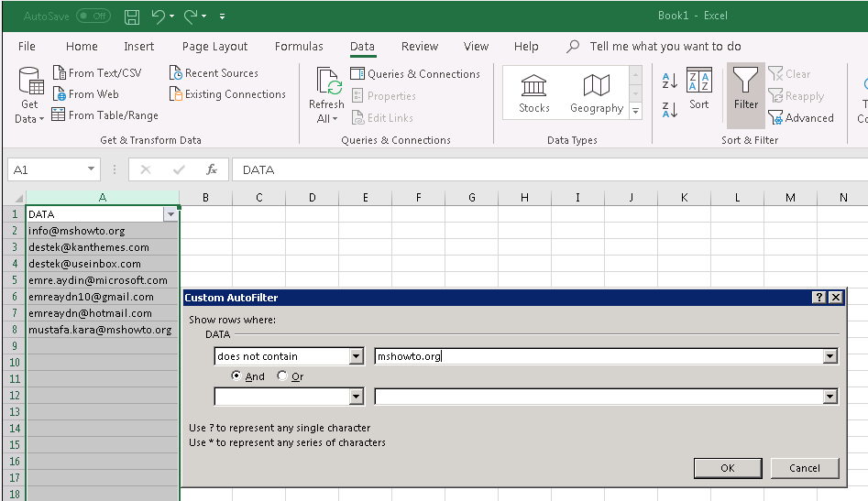Screen dimensions: 868x501
Task: Open Customize Quick Access Toolbar arrow
Action: click(222, 16)
